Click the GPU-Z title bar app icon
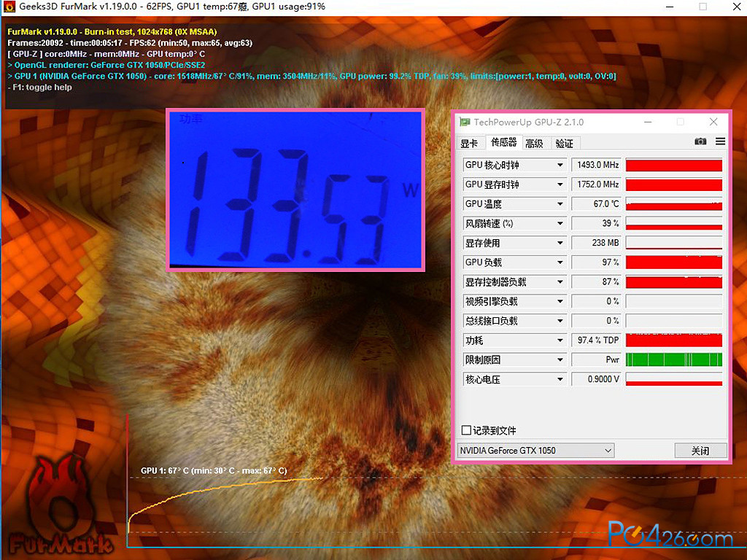The height and width of the screenshot is (560, 747). [x=465, y=122]
